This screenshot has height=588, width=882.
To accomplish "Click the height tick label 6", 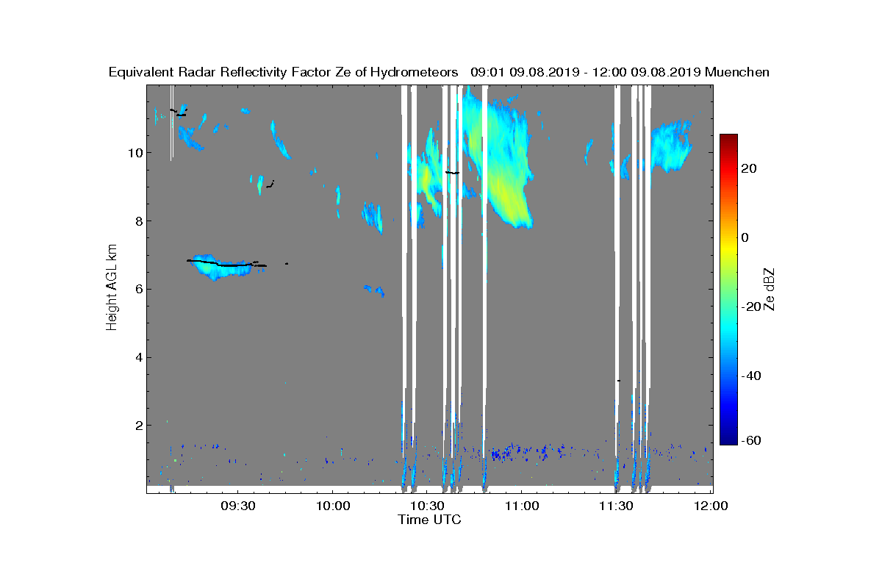I will coord(139,289).
